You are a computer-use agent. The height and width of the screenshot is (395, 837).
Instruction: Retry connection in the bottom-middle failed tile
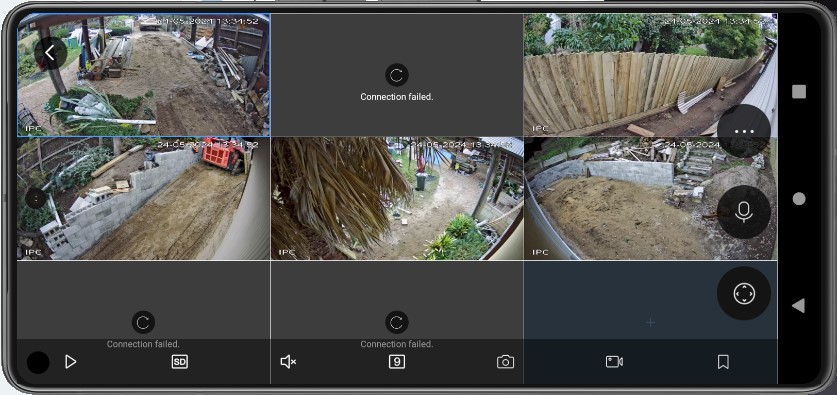(x=397, y=322)
